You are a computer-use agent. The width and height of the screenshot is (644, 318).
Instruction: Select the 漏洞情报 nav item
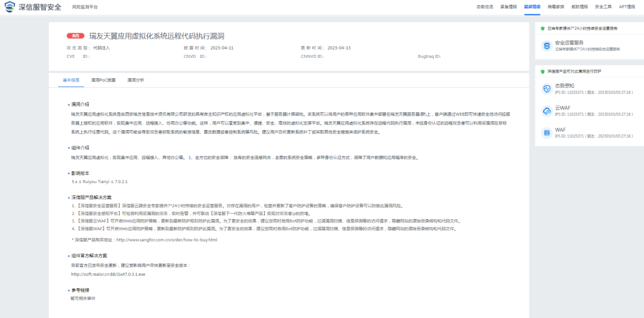[x=532, y=7]
